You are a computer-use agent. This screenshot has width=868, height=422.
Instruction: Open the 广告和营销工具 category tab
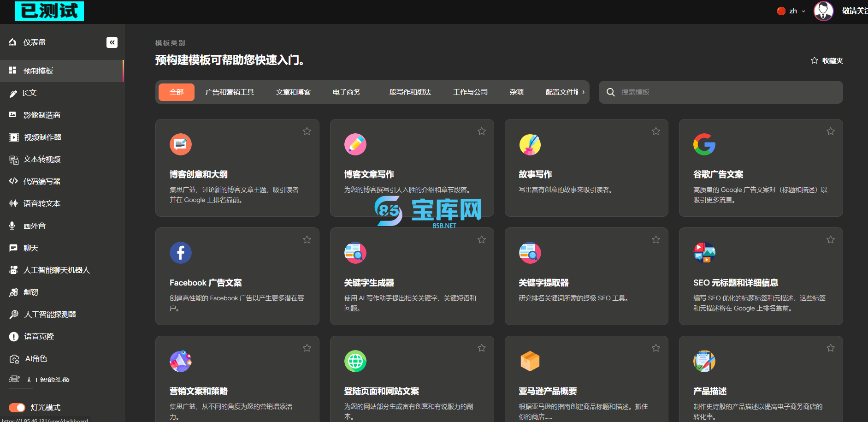tap(230, 92)
